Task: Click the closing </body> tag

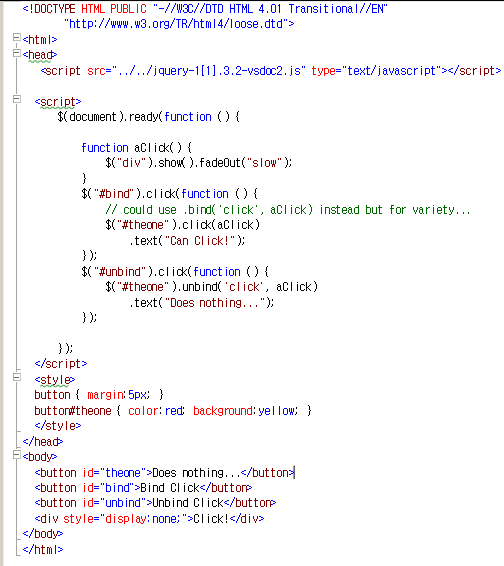Action: [x=43, y=534]
